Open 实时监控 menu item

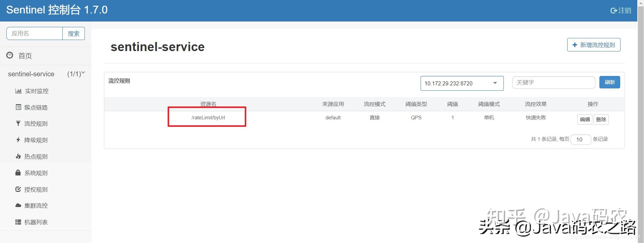(x=37, y=91)
